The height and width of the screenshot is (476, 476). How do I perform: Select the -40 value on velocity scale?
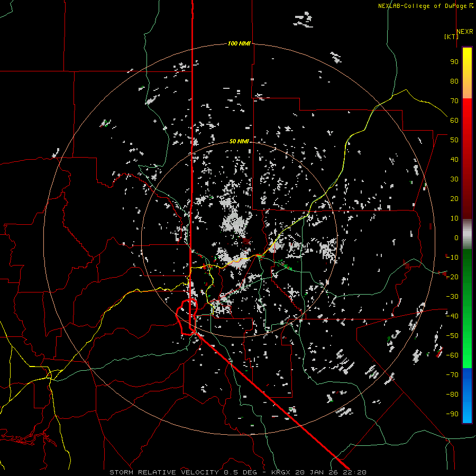(452, 316)
